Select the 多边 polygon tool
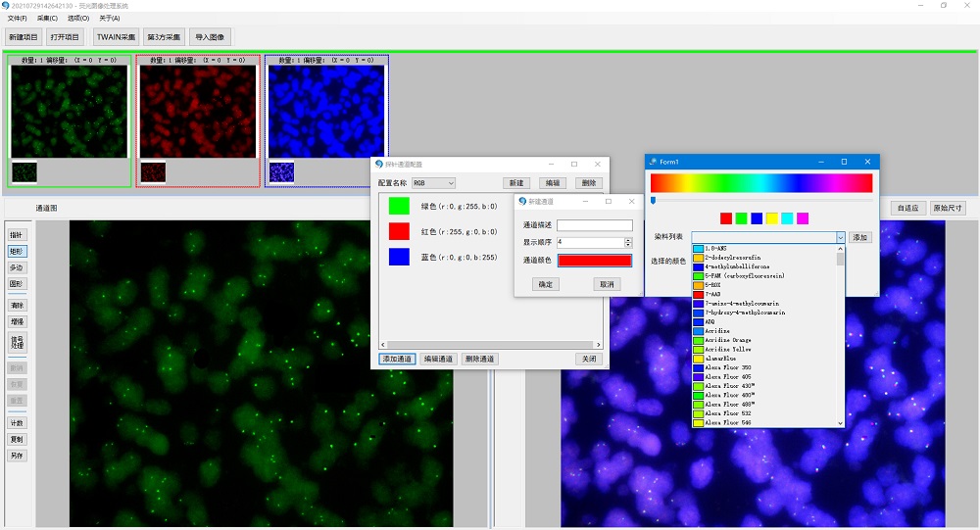The height and width of the screenshot is (530, 980). (17, 267)
